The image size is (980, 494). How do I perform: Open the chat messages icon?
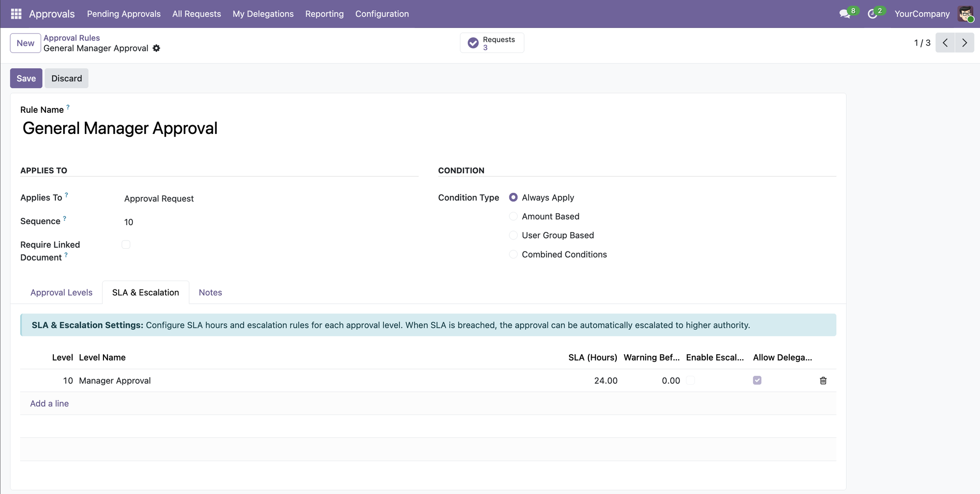pyautogui.click(x=844, y=14)
